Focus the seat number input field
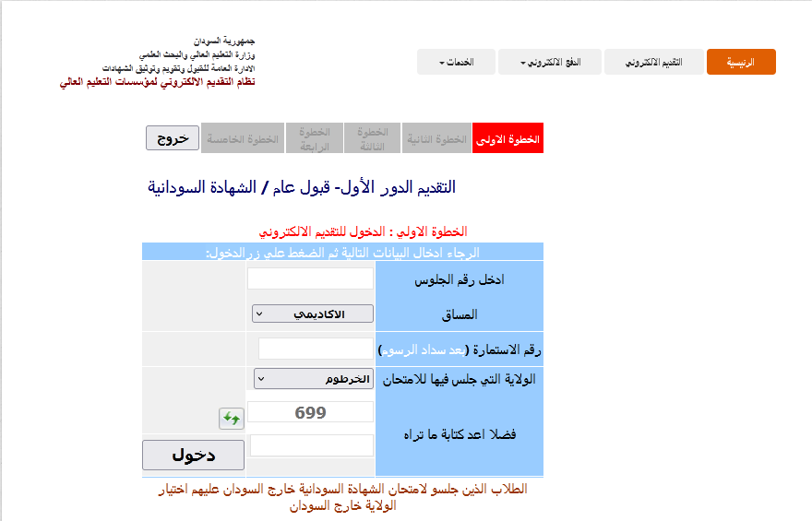812x521 pixels. [310, 278]
